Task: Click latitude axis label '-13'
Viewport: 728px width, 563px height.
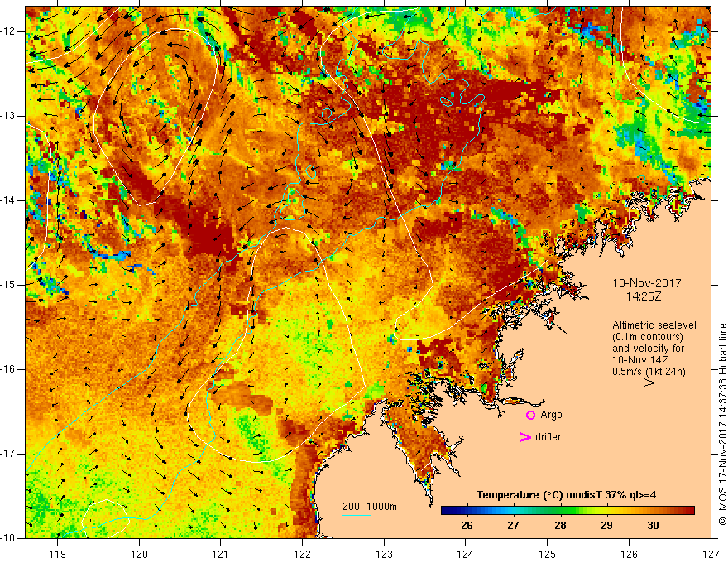Action: tap(8, 116)
